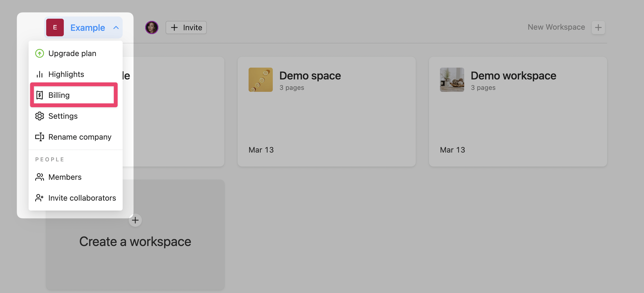
Task: Click the red E company logo
Action: [x=55, y=27]
